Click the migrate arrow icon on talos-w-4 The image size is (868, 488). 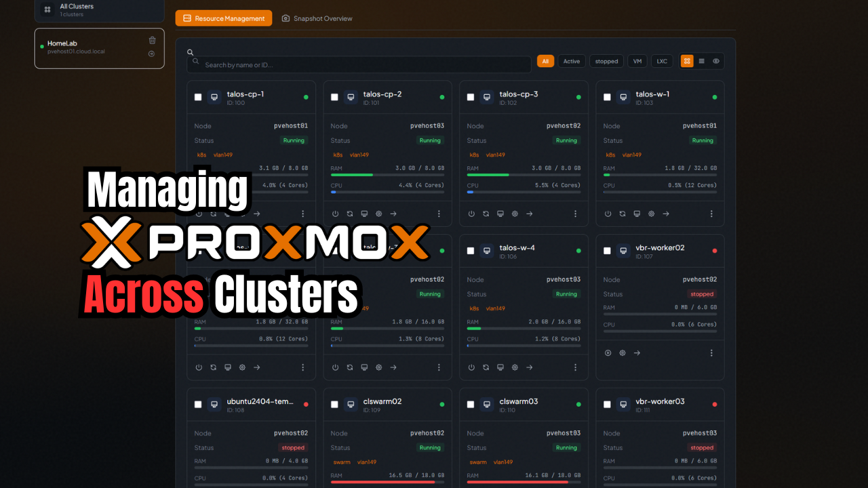click(529, 367)
